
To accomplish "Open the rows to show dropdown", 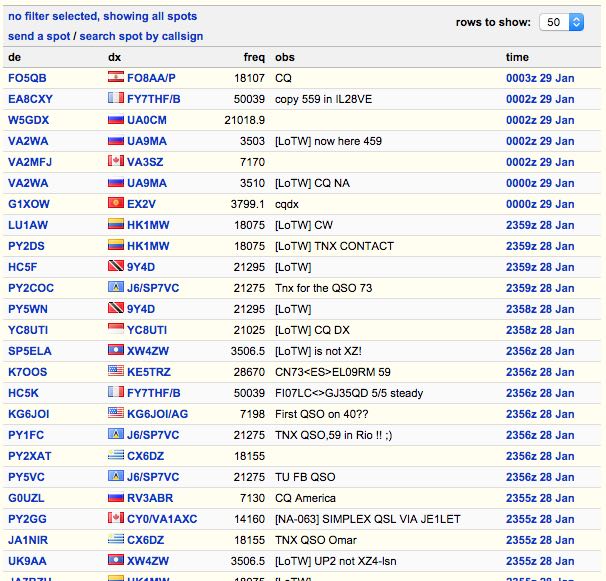I will point(563,22).
